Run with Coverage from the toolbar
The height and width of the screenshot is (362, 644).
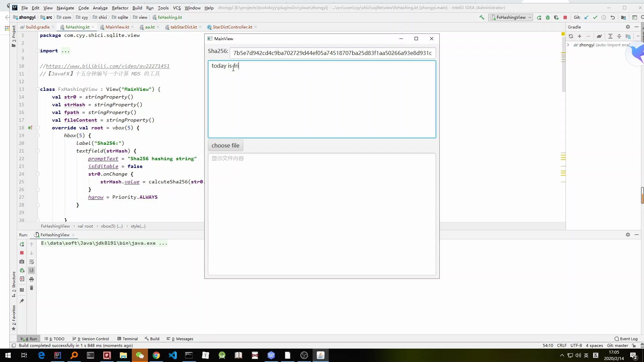tap(556, 17)
